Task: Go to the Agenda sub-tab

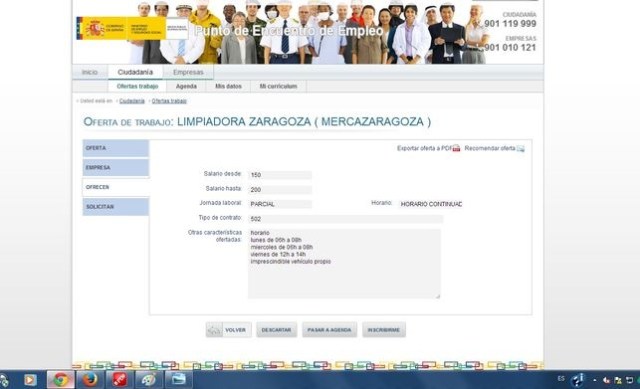Action: click(x=186, y=86)
